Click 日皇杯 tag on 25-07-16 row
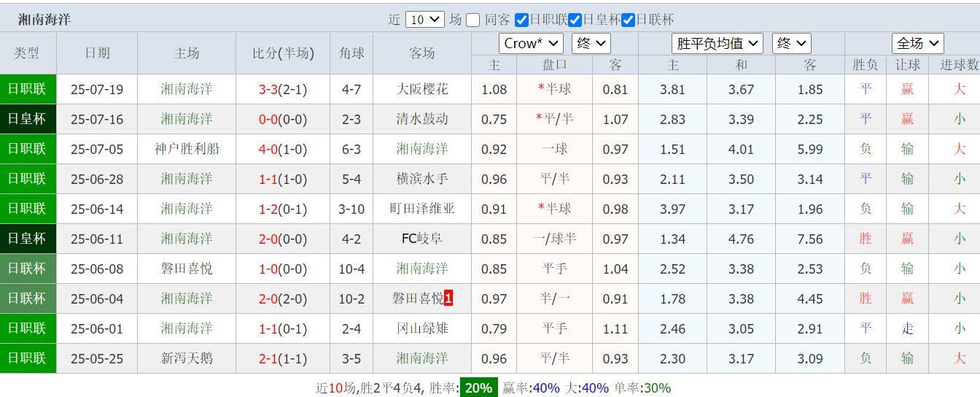 tap(27, 119)
